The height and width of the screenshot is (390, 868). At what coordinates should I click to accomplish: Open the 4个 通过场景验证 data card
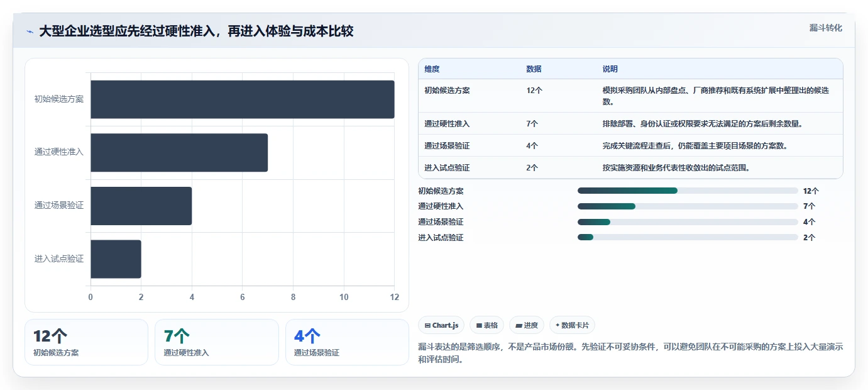pyautogui.click(x=347, y=342)
